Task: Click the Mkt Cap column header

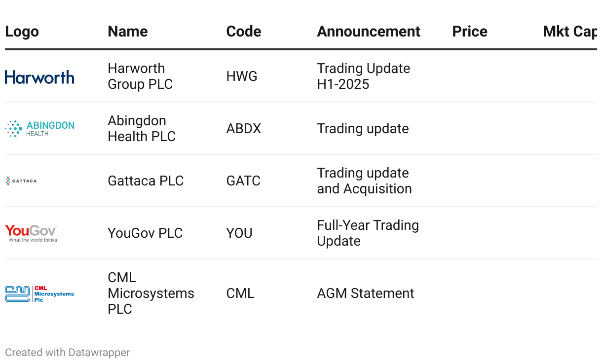Action: (x=569, y=32)
